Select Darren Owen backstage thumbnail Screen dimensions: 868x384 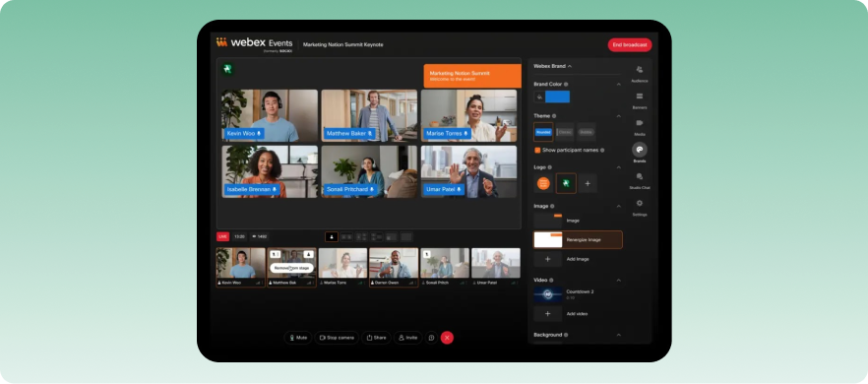[x=394, y=267]
